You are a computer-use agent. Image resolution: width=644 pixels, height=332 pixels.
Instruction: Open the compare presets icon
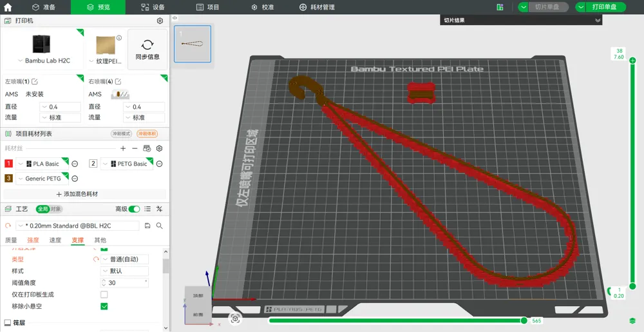tap(160, 209)
